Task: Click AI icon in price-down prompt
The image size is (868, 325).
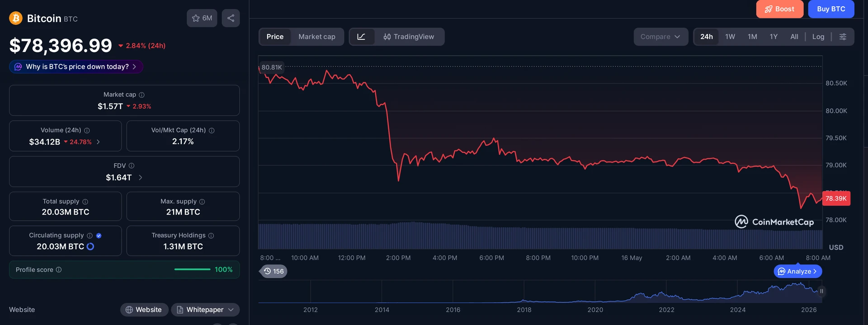Action: click(x=18, y=67)
